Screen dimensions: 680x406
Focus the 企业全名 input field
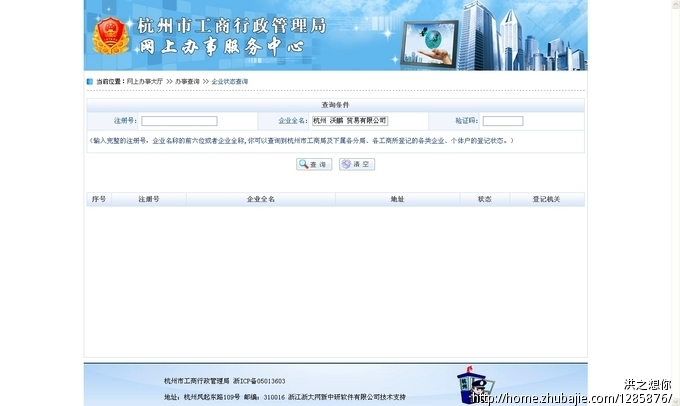click(x=350, y=121)
